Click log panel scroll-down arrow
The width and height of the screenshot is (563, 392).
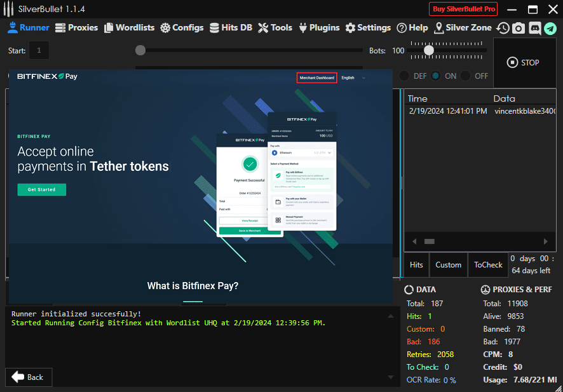point(391,377)
